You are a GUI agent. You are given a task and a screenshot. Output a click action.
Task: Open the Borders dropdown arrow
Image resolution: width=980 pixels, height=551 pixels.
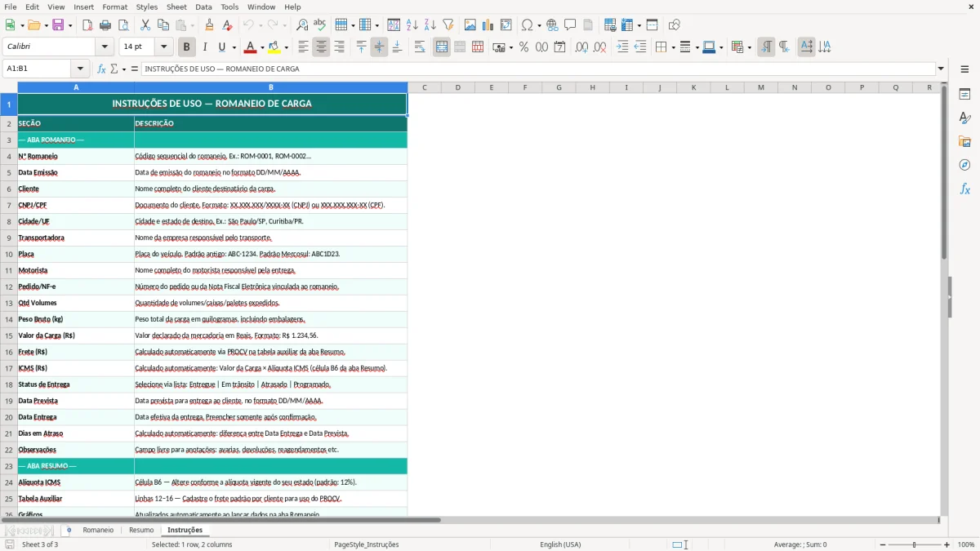coord(672,47)
